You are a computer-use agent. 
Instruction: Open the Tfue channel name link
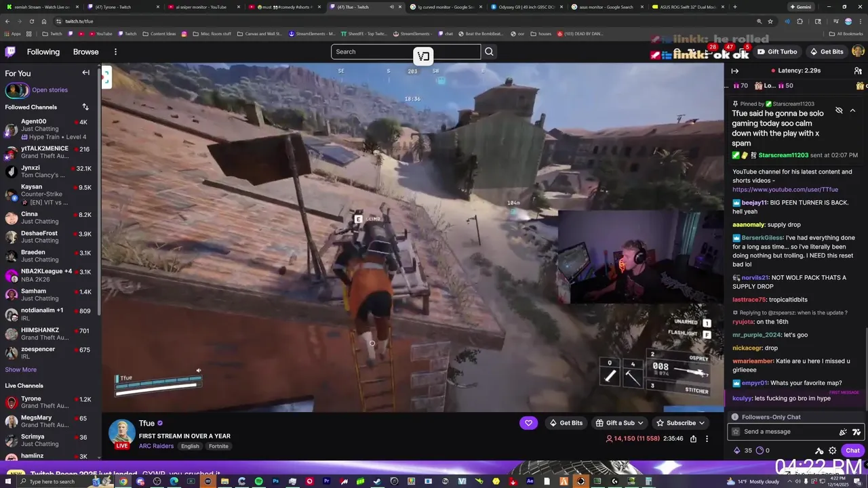tap(146, 423)
